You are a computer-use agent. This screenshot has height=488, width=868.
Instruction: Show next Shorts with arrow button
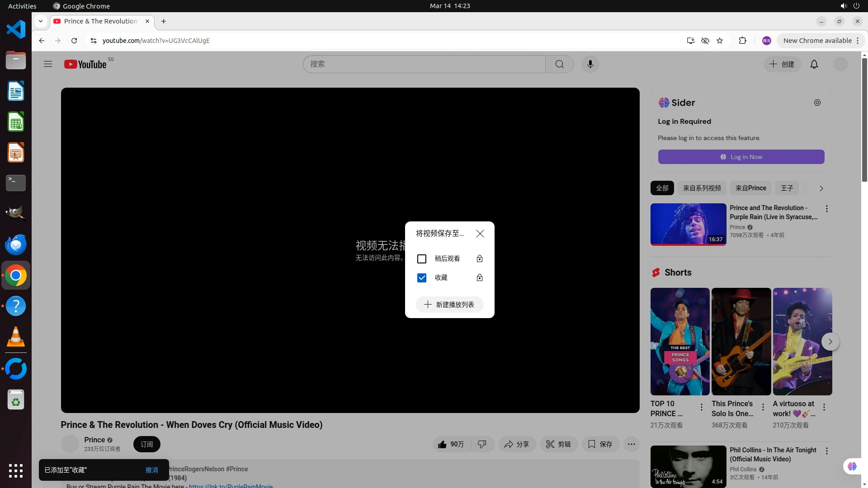[x=830, y=342]
